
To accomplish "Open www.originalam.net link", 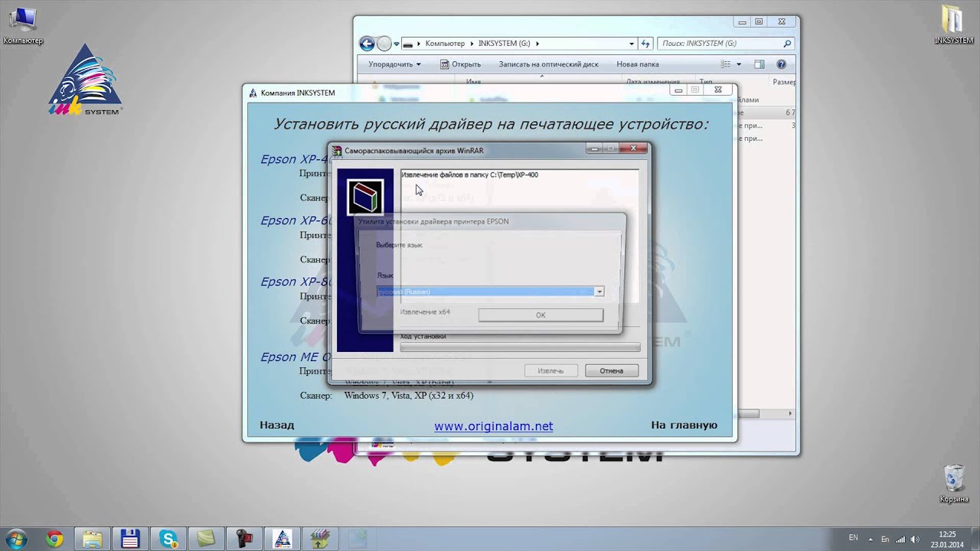I will [x=494, y=426].
